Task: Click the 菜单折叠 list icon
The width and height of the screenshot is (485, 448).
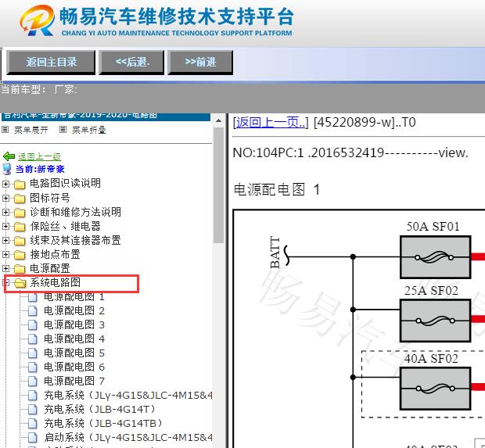Action: (x=63, y=130)
